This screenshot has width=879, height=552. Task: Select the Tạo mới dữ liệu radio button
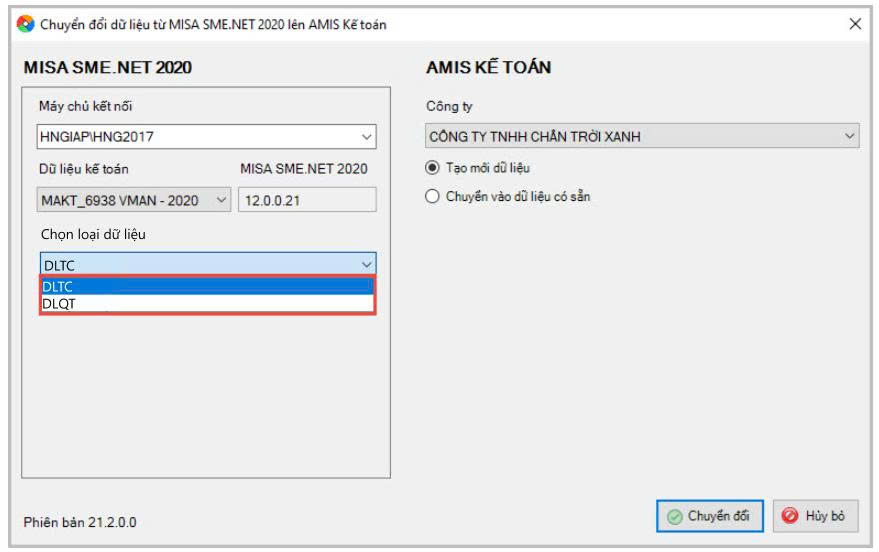click(x=432, y=168)
